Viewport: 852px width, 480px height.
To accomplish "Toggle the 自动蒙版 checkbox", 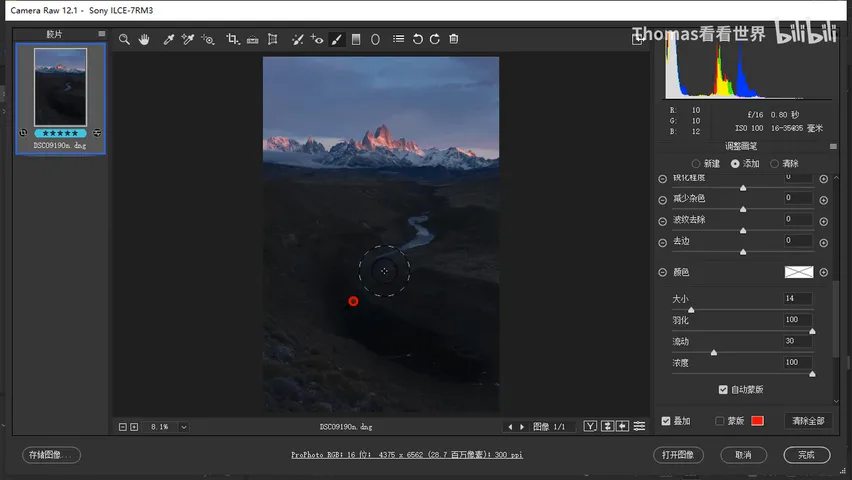I will pos(723,389).
